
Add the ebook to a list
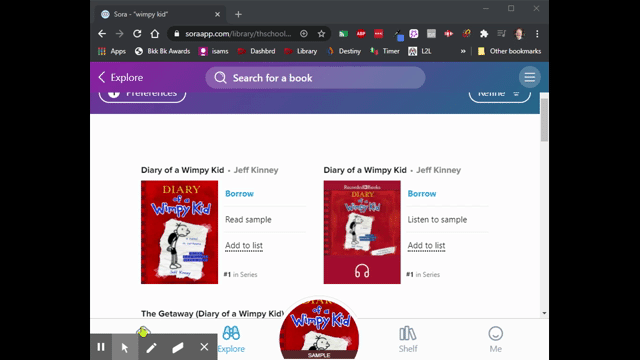(x=244, y=246)
